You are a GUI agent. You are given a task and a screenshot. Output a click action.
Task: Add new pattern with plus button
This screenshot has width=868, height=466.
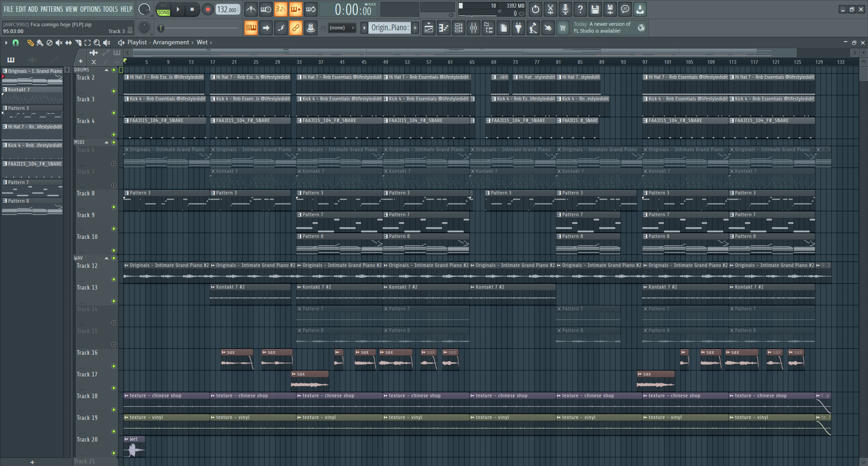pyautogui.click(x=415, y=28)
